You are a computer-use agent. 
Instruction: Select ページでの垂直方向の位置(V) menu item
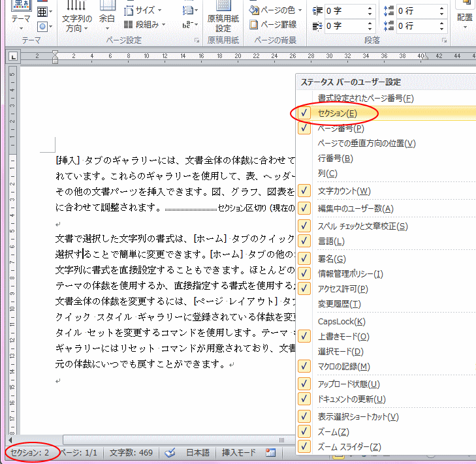[386, 143]
